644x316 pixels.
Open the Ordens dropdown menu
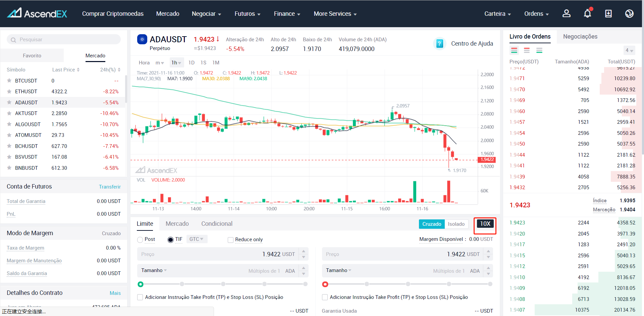pos(536,14)
